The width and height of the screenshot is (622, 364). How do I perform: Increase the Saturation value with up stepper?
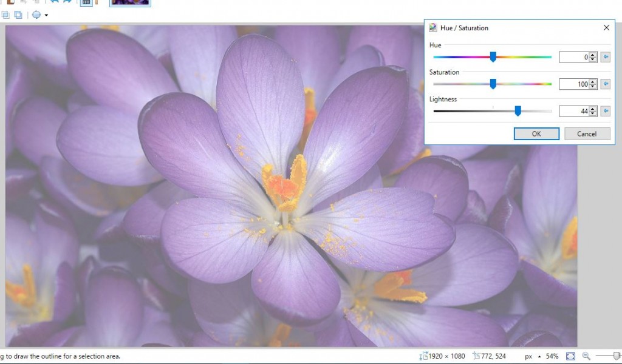pyautogui.click(x=593, y=82)
